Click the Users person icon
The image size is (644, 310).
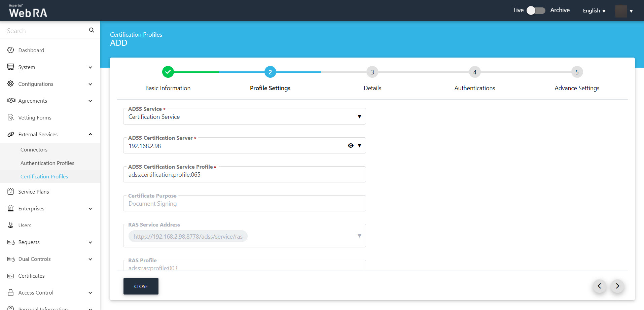(11, 225)
